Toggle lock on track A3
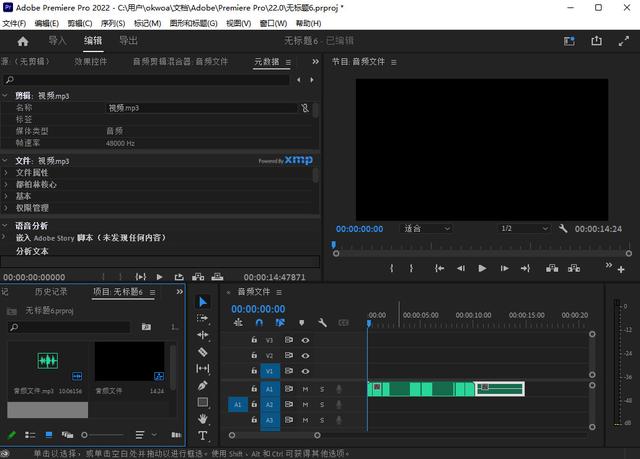640x459 pixels. click(254, 419)
